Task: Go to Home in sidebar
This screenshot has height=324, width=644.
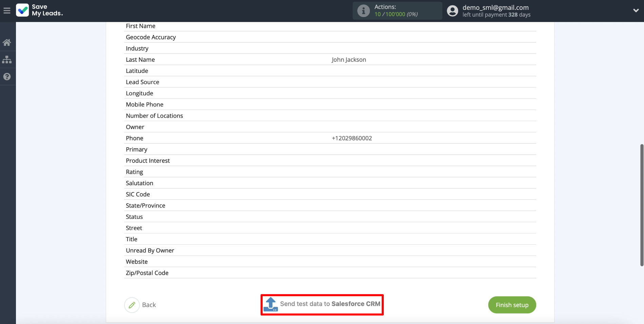Action: pos(7,42)
